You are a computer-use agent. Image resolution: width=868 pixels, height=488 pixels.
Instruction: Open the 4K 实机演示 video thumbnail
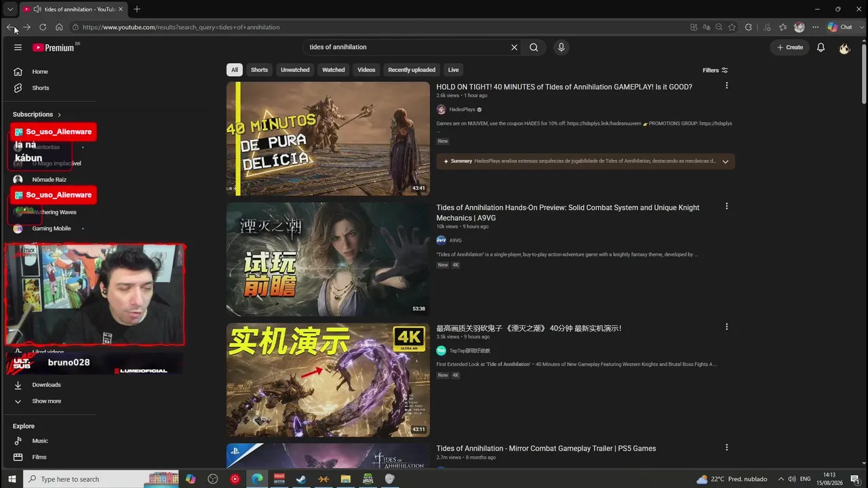click(328, 380)
